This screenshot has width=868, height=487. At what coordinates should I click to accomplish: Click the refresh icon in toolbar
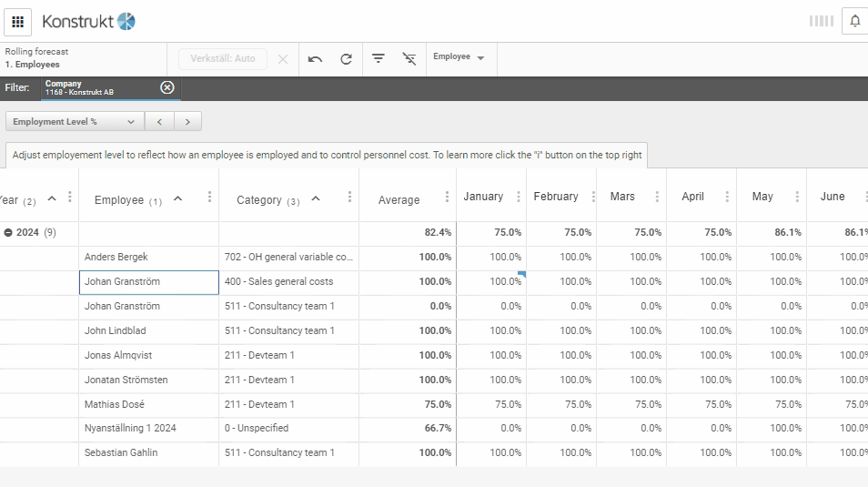346,59
